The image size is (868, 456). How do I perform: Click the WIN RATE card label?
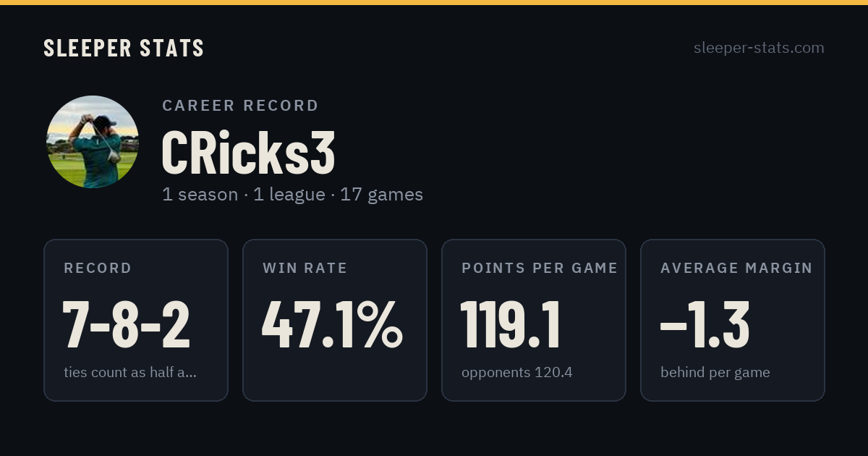pyautogui.click(x=305, y=268)
